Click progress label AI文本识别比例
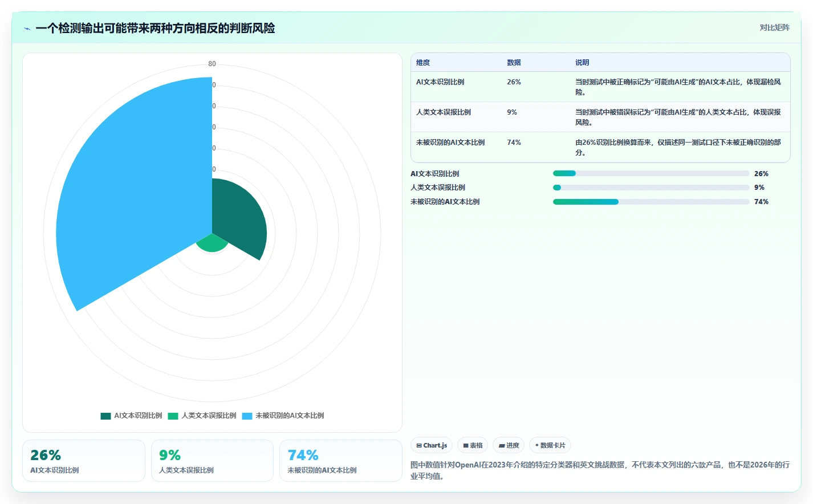Image resolution: width=813 pixels, height=504 pixels. [x=435, y=174]
